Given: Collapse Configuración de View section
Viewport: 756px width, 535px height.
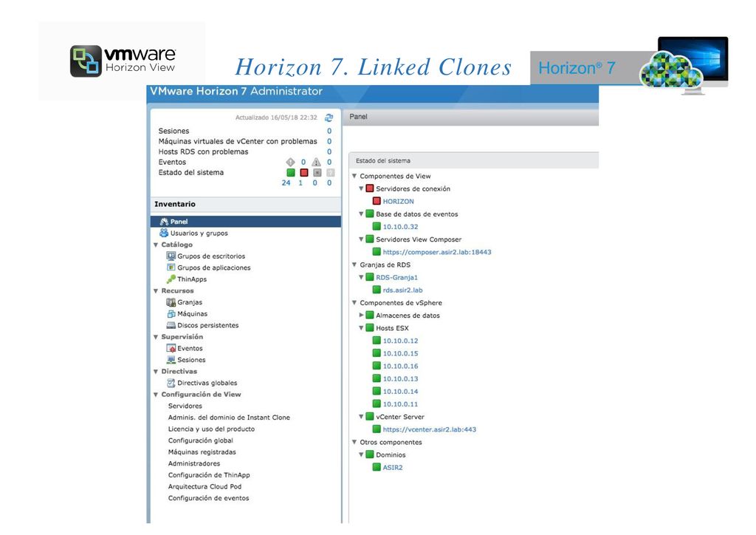Looking at the screenshot, I should pyautogui.click(x=156, y=395).
